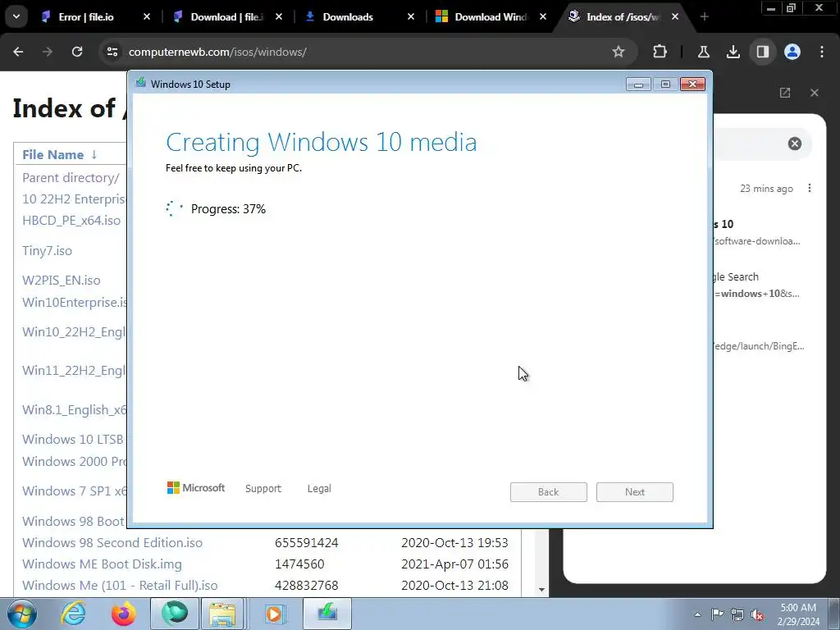Open W2PIS_EN.iso file link
840x630 pixels.
[61, 281]
